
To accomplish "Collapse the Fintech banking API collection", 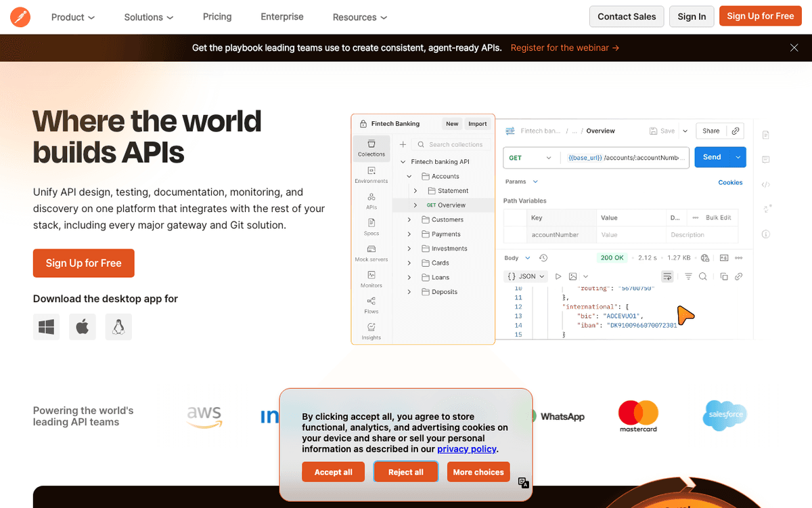I will pos(403,162).
